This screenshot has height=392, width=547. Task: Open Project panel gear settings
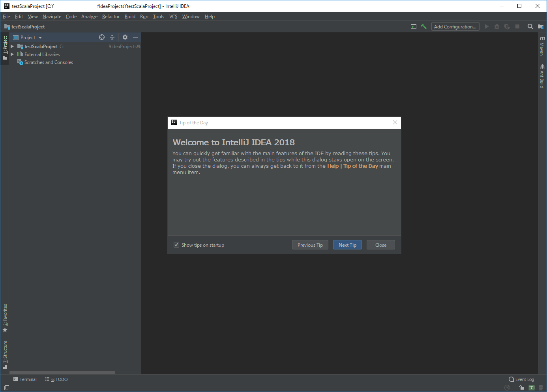point(125,37)
